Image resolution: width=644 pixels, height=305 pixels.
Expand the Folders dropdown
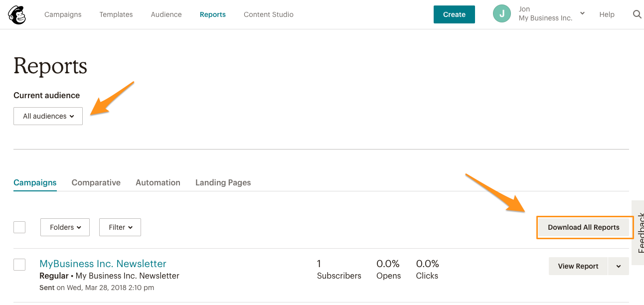click(65, 227)
